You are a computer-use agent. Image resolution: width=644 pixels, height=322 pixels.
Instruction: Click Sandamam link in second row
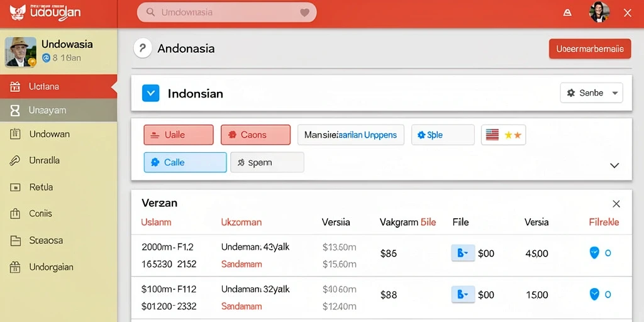coord(241,306)
